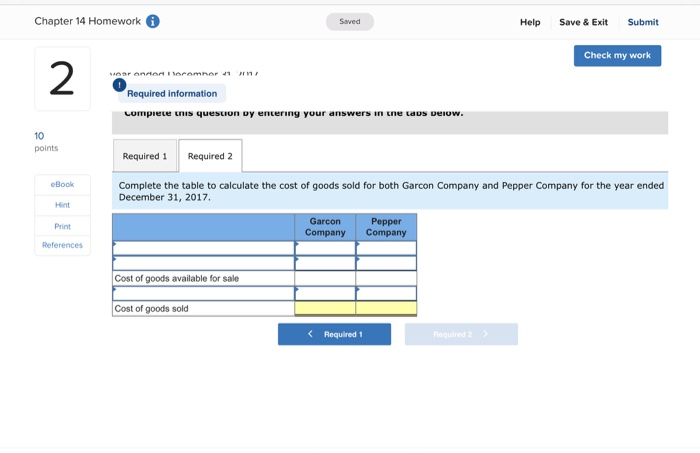The width and height of the screenshot is (700, 453).
Task: Click yellow Garcon Cost of goods sold cell
Action: click(x=325, y=308)
